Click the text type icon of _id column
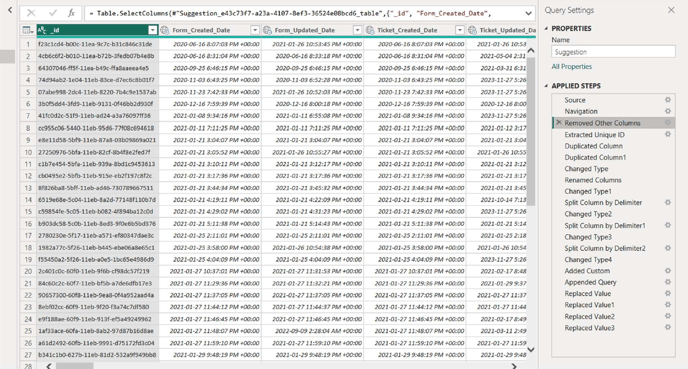The height and width of the screenshot is (369, 688). (x=42, y=30)
